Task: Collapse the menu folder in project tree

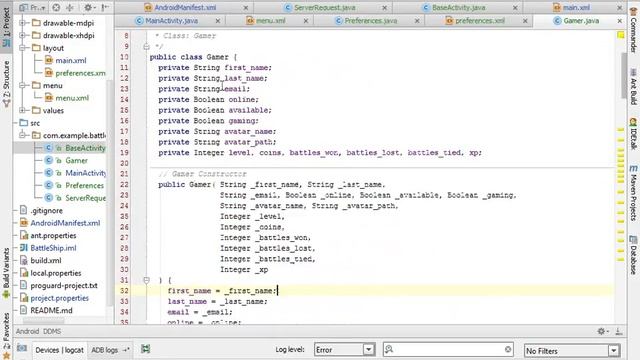Action: click(23, 85)
